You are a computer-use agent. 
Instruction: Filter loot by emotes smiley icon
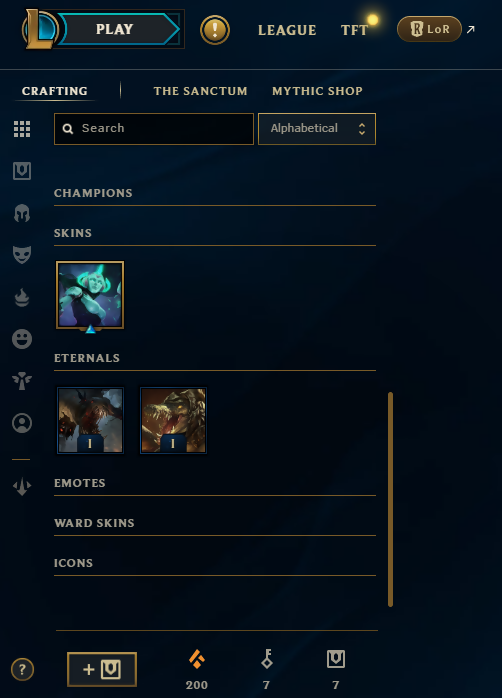coord(22,339)
